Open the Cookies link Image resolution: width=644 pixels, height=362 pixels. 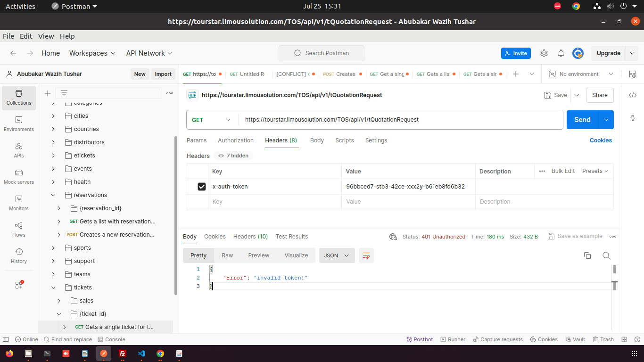point(601,140)
